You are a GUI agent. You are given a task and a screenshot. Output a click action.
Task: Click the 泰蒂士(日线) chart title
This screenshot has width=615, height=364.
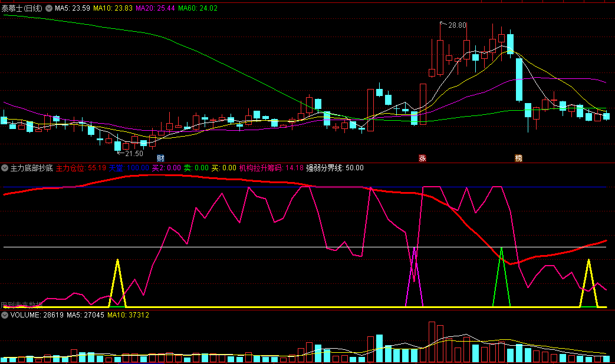pos(22,8)
